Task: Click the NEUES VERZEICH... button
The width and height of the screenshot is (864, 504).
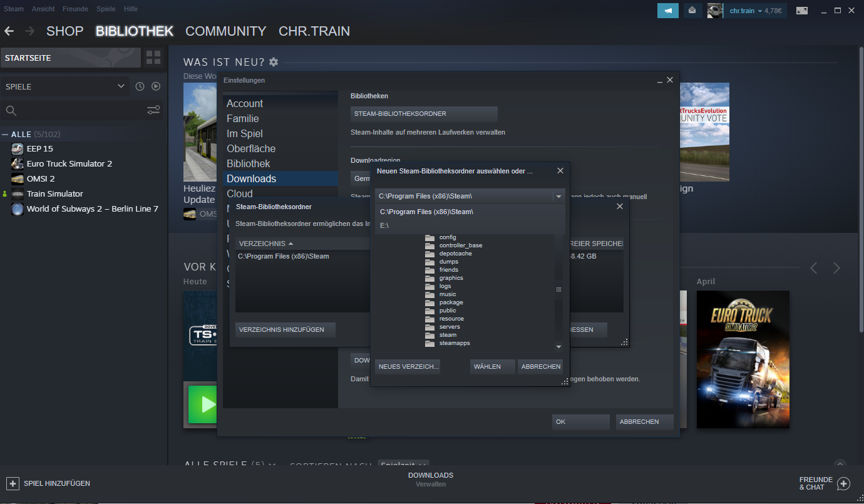Action: pos(408,366)
